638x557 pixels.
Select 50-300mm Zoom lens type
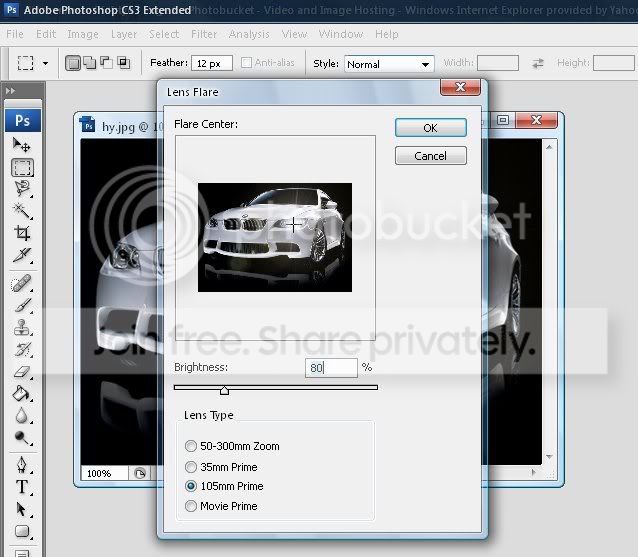coord(191,446)
